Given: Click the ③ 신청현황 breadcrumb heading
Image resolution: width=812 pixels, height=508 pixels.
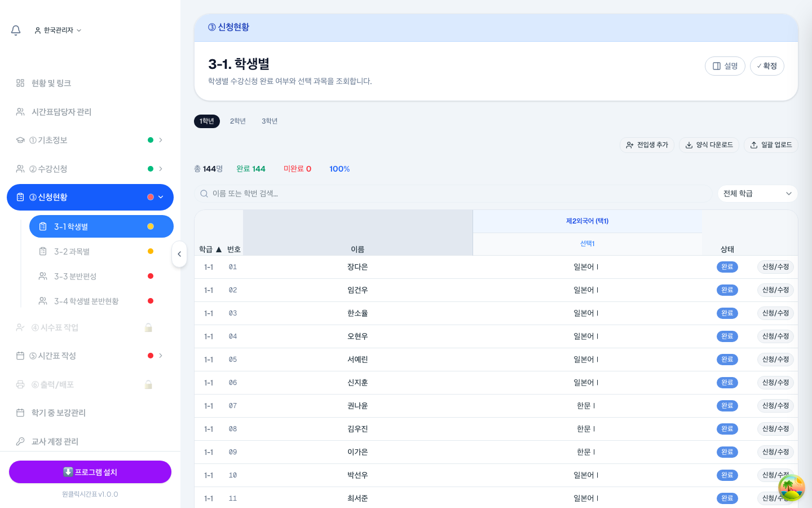Looking at the screenshot, I should click(x=228, y=27).
